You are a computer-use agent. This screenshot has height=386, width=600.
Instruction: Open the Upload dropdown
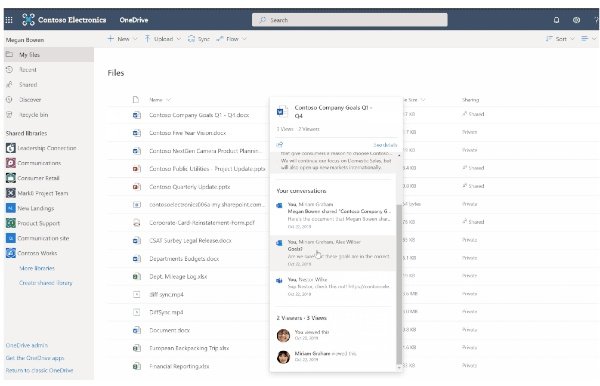[163, 39]
